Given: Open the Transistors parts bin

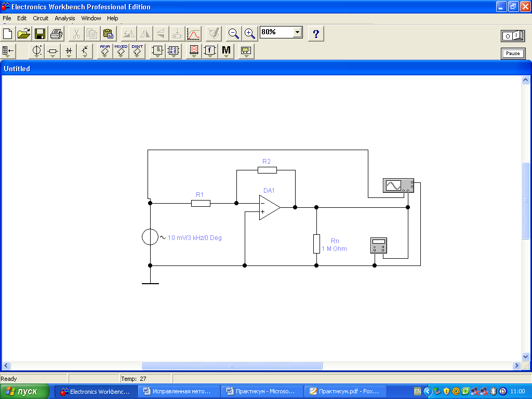Looking at the screenshot, I should coord(85,51).
